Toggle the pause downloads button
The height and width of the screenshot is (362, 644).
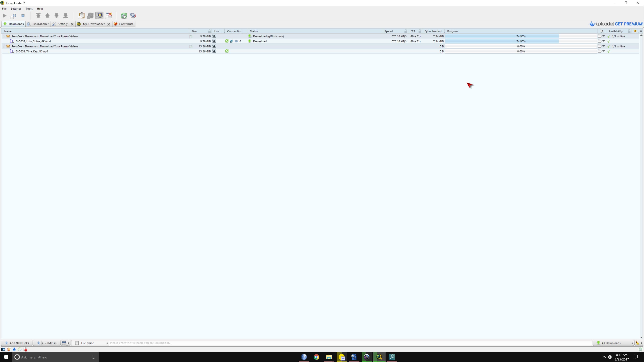click(x=14, y=15)
